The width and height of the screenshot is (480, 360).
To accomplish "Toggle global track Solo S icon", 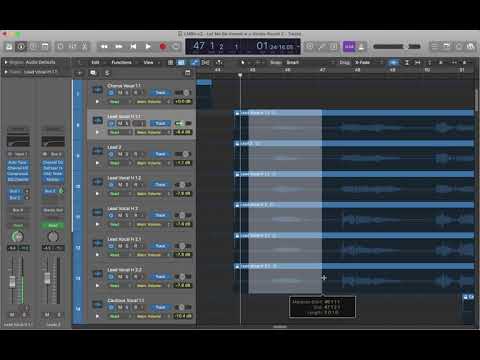I will coord(107,73).
